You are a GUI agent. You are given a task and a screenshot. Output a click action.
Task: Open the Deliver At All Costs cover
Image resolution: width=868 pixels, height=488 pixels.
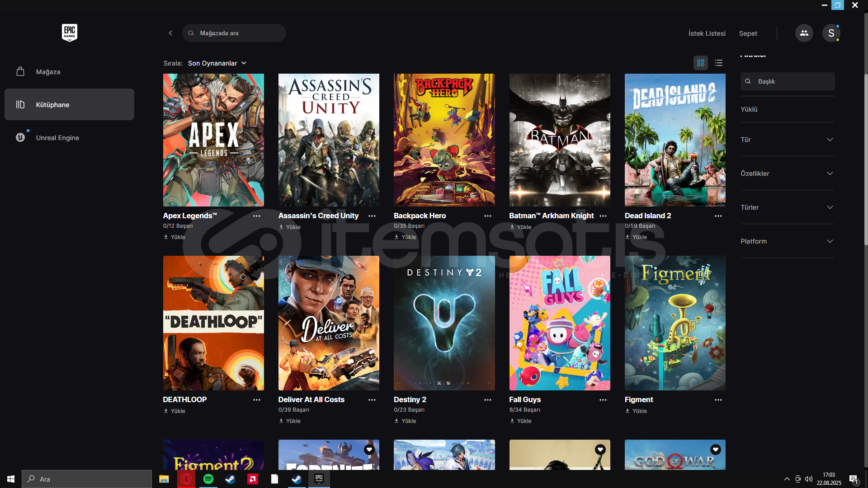[x=329, y=323]
